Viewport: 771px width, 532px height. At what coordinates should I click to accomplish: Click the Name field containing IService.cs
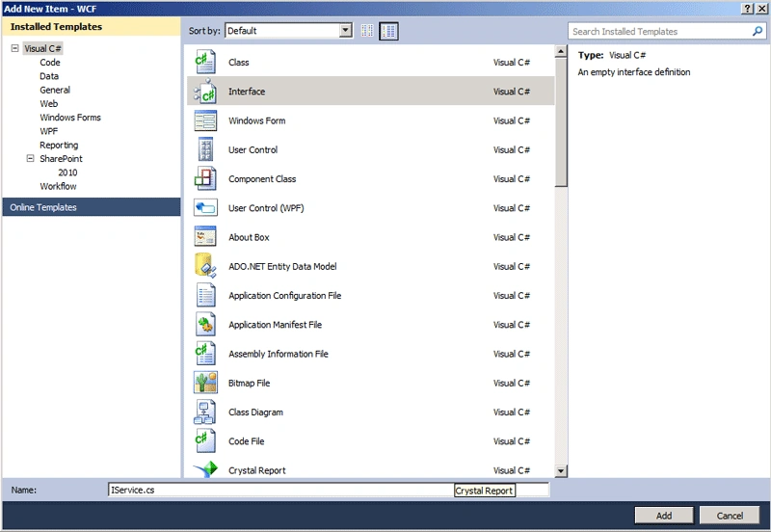tap(328, 490)
